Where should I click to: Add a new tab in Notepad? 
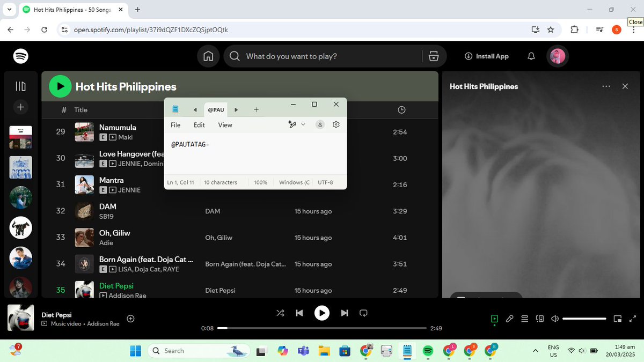(x=256, y=109)
